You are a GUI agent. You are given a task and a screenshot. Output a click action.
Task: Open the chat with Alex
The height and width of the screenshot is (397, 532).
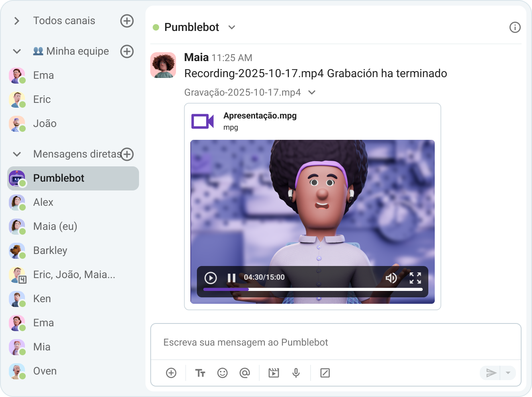tap(43, 202)
